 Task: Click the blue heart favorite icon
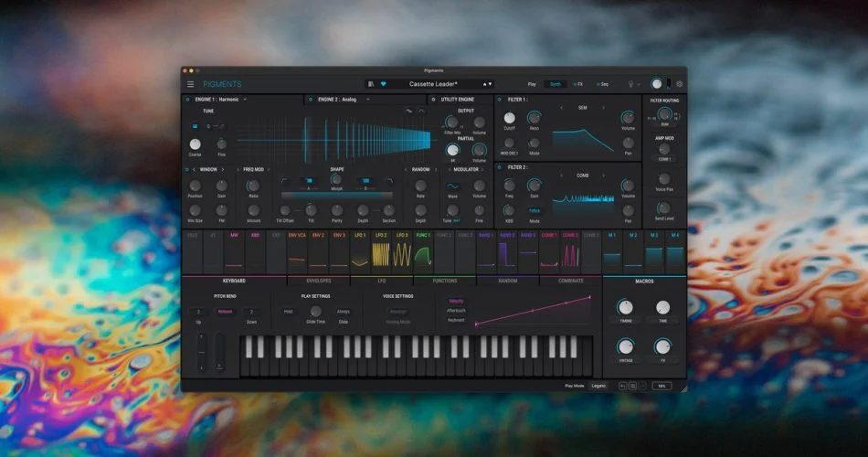[x=383, y=84]
